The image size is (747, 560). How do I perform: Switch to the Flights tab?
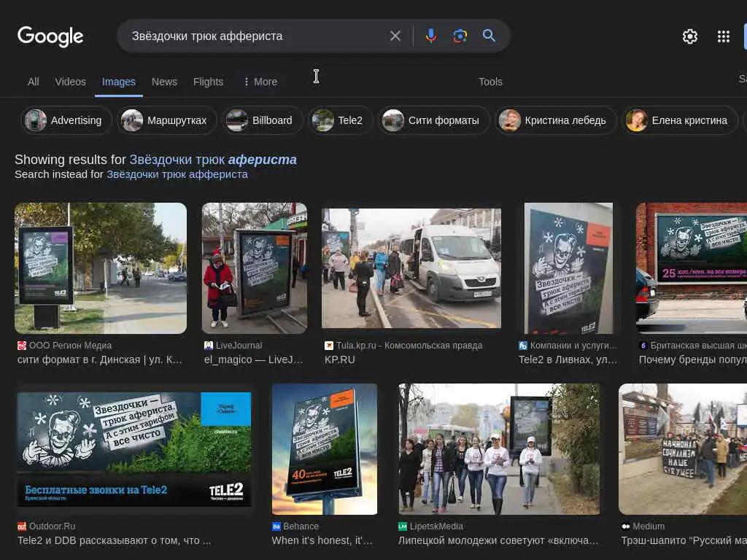(208, 82)
